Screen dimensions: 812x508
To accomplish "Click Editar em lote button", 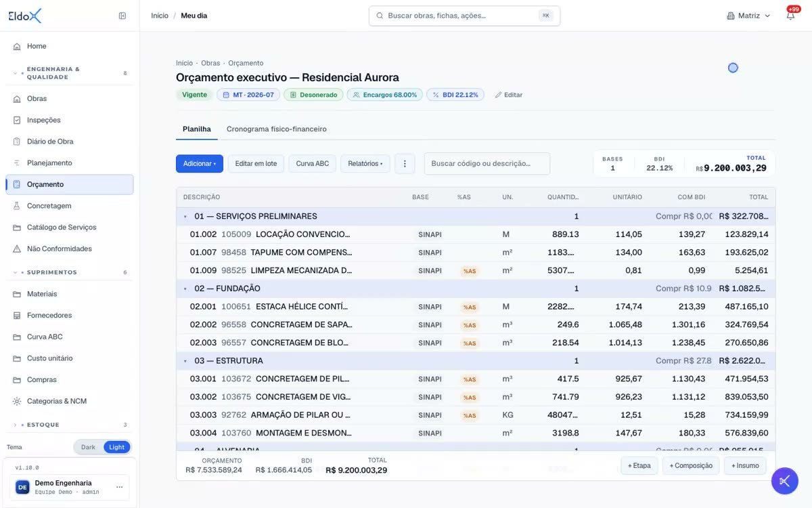I will (256, 164).
